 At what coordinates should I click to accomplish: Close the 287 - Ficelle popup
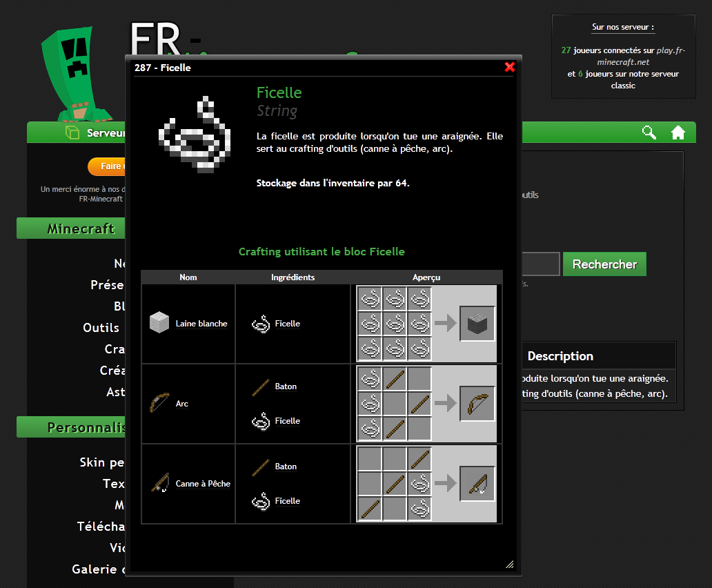pos(509,67)
